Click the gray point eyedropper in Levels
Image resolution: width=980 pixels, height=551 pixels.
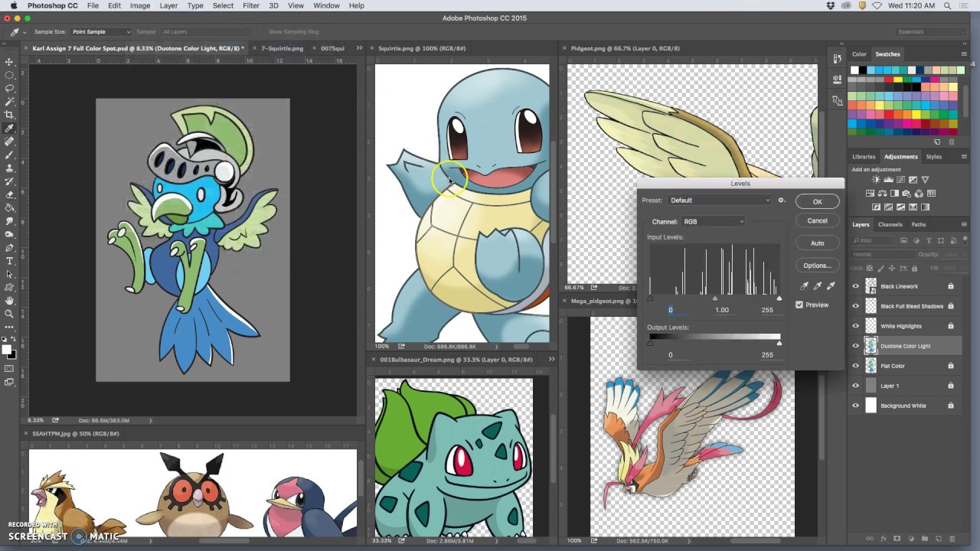(x=817, y=285)
